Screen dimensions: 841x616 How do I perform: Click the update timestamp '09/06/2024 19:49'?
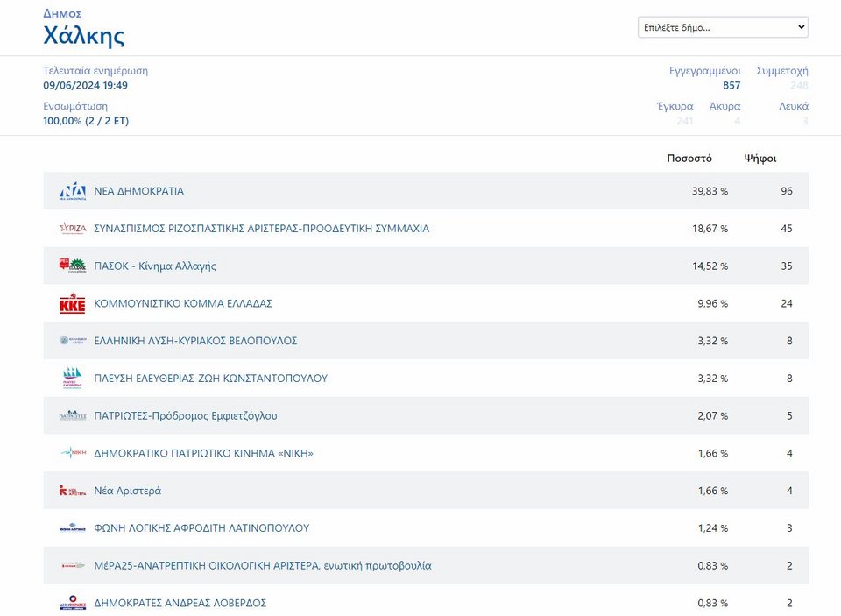coord(85,85)
